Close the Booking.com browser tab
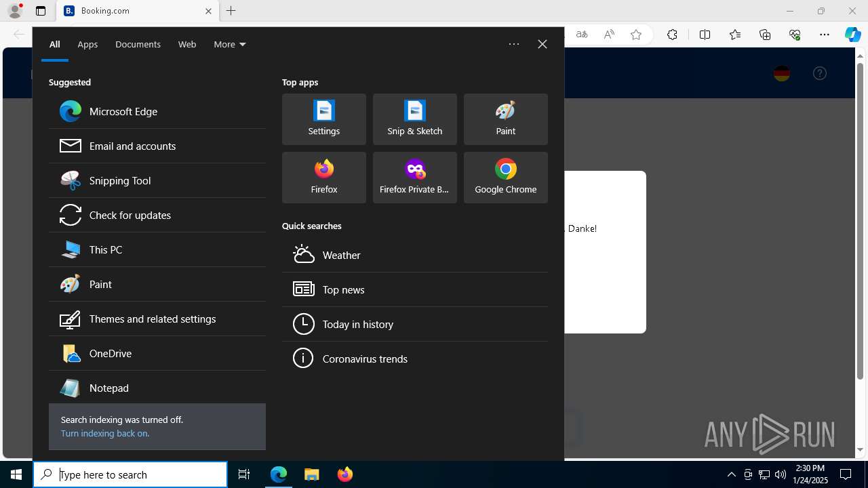The height and width of the screenshot is (488, 868). pyautogui.click(x=208, y=11)
